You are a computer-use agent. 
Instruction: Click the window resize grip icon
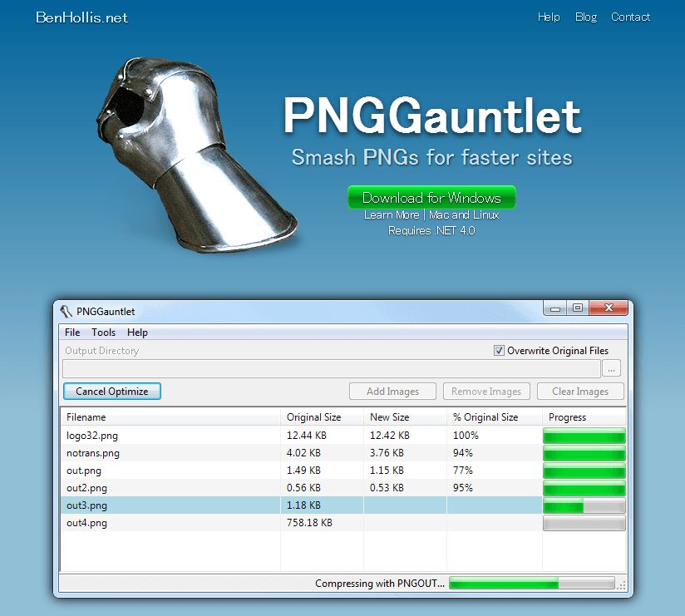[x=621, y=585]
